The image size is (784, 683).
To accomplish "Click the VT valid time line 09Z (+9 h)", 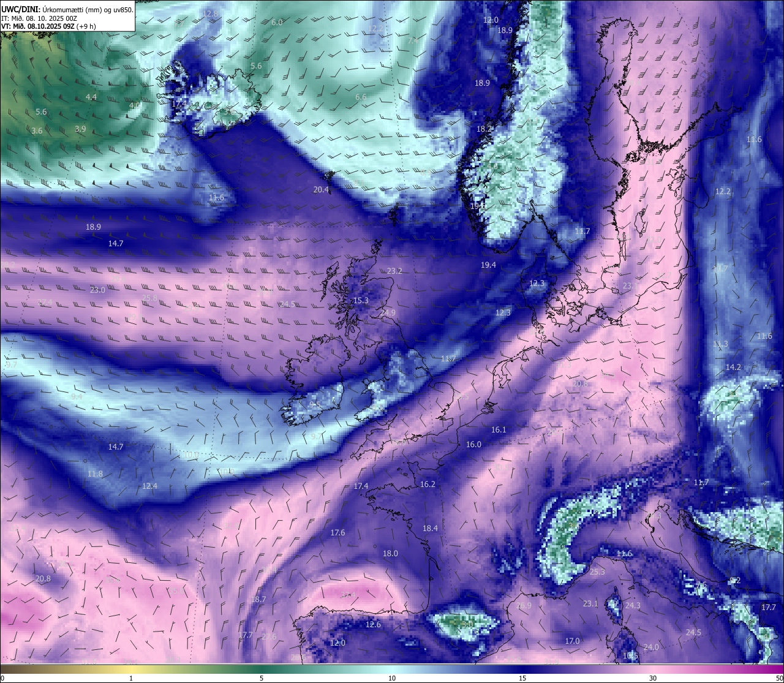I will point(48,26).
